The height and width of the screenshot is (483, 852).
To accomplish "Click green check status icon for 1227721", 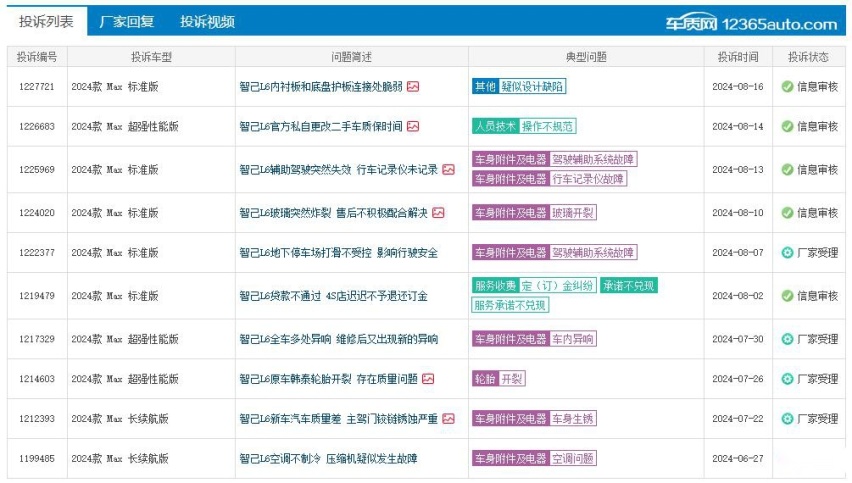I will point(787,86).
